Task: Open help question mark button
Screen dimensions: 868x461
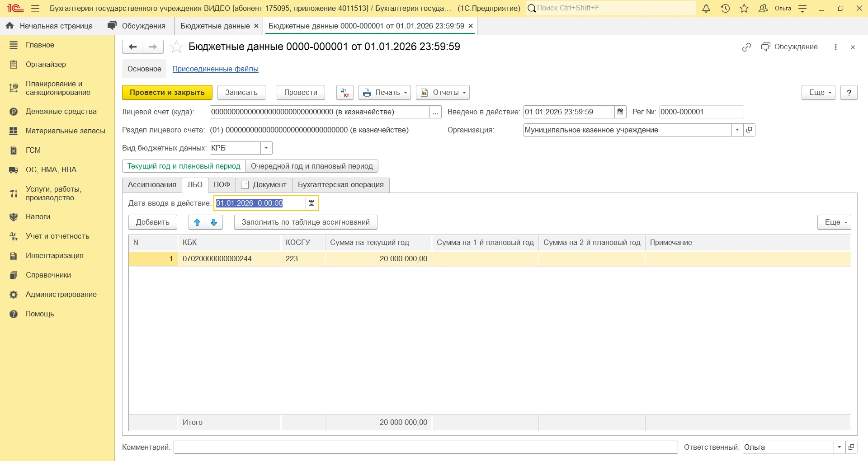Action: pos(849,93)
